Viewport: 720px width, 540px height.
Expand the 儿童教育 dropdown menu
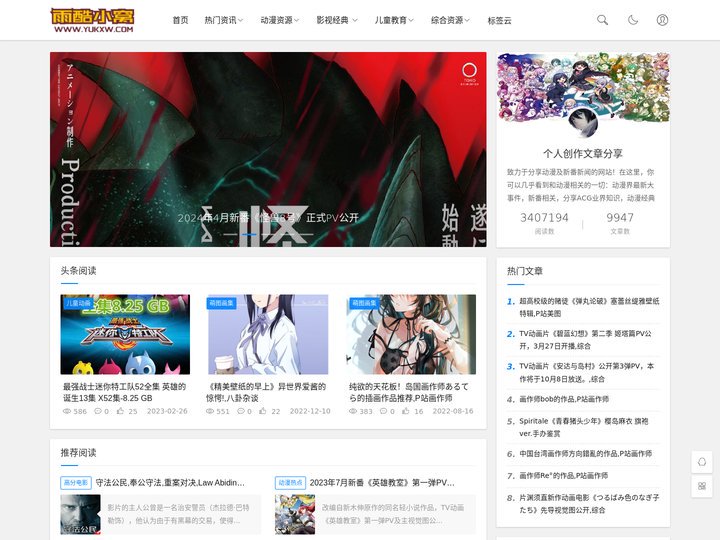tap(394, 20)
